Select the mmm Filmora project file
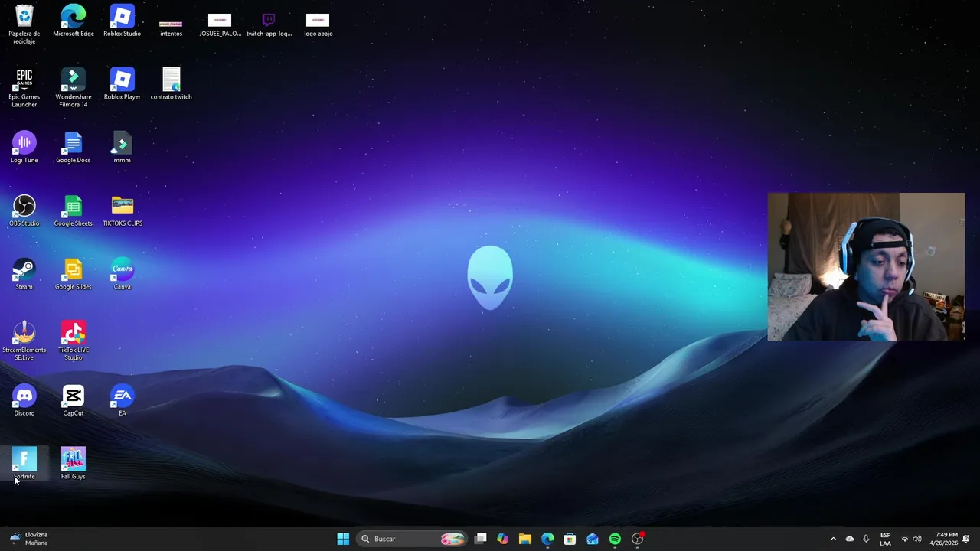Viewport: 980px width, 551px height. click(122, 148)
